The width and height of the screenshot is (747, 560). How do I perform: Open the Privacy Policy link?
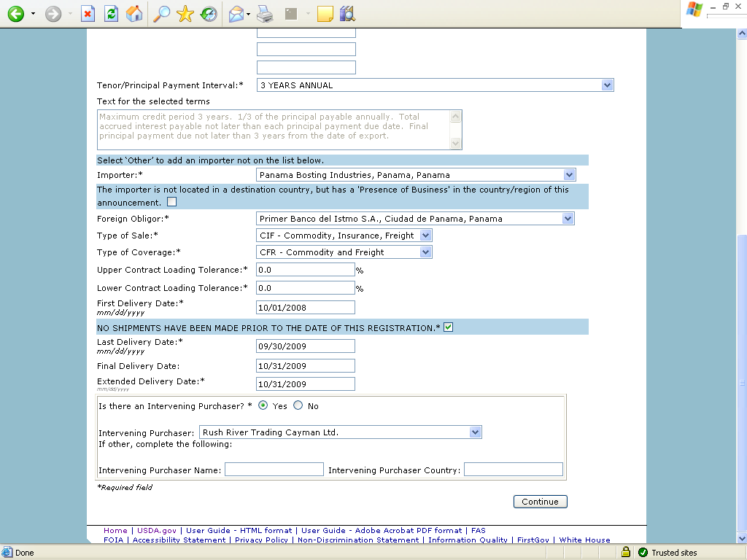pos(262,540)
